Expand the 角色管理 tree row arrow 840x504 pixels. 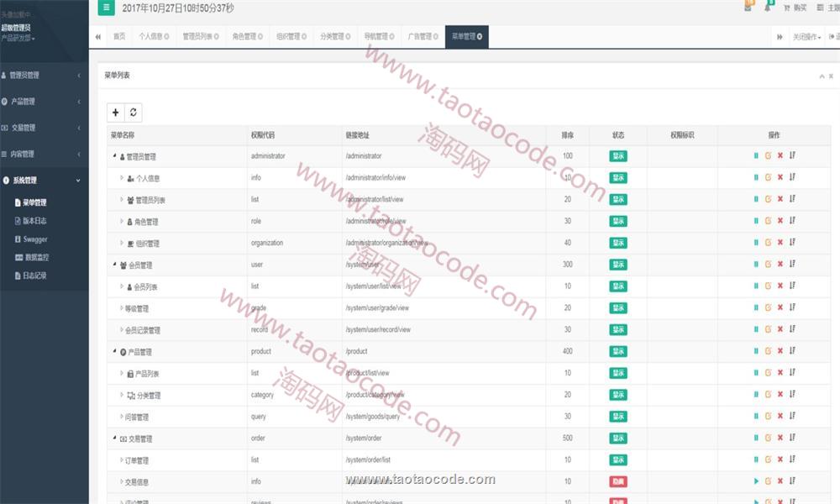coord(122,222)
